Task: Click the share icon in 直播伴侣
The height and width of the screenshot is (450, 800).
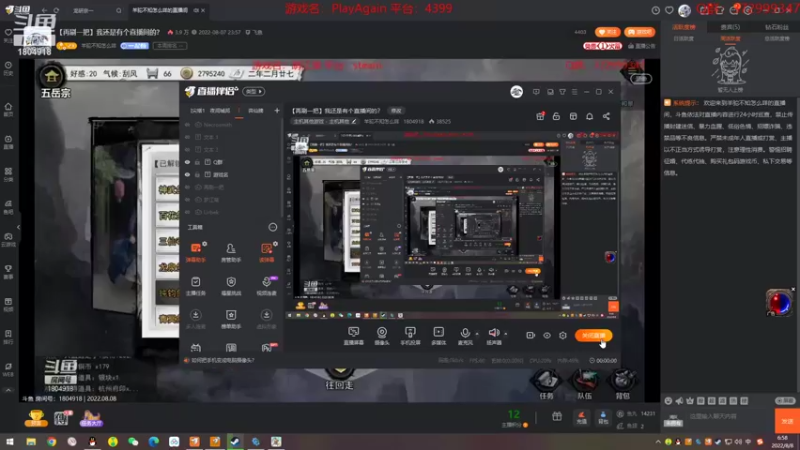Action: [606, 116]
